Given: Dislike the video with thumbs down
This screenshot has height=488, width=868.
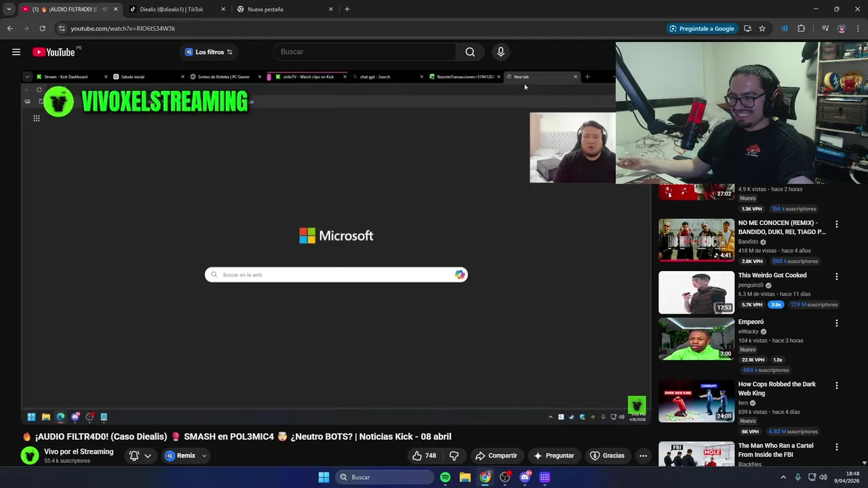Looking at the screenshot, I should (454, 455).
